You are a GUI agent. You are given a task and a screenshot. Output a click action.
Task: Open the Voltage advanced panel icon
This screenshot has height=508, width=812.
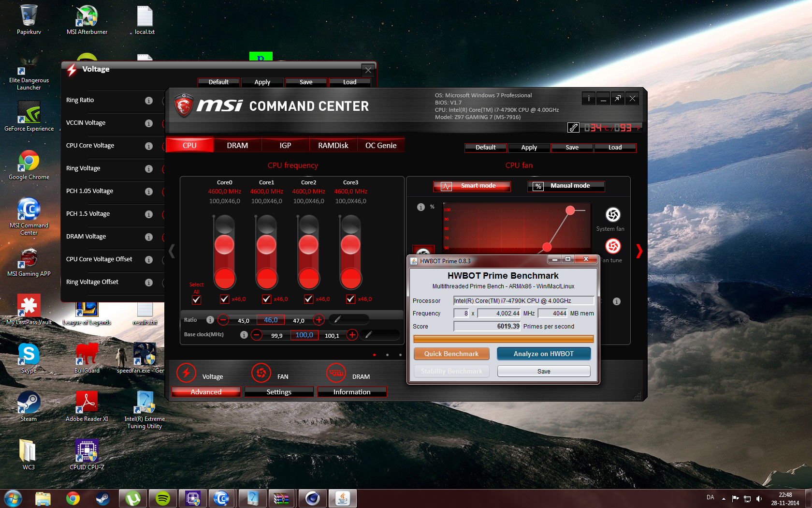tap(186, 373)
